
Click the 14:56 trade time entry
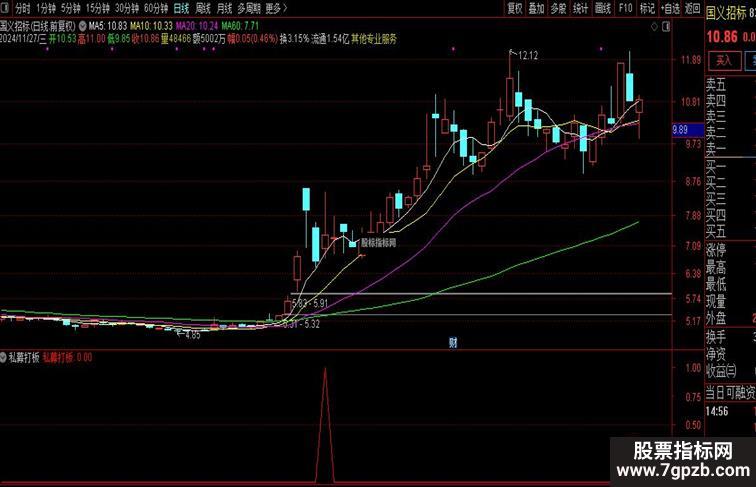click(717, 411)
